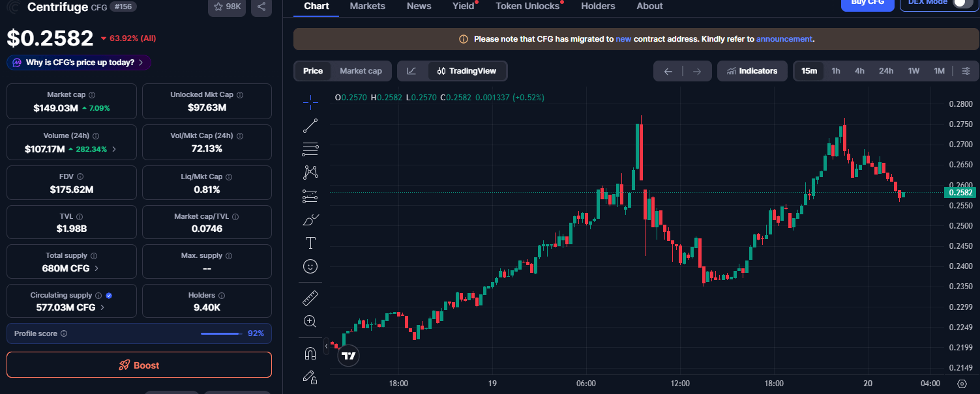
Task: Show TVL info icon
Action: tap(80, 216)
